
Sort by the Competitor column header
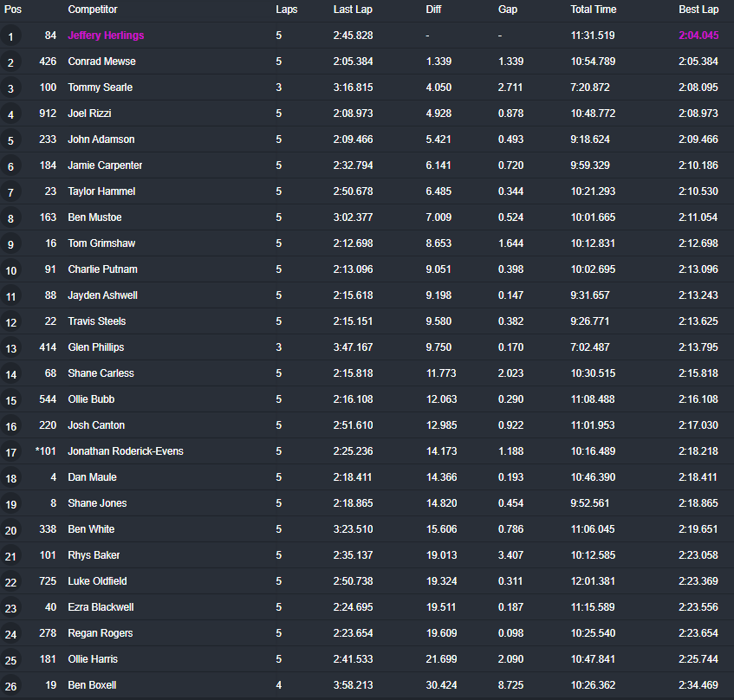pyautogui.click(x=92, y=10)
